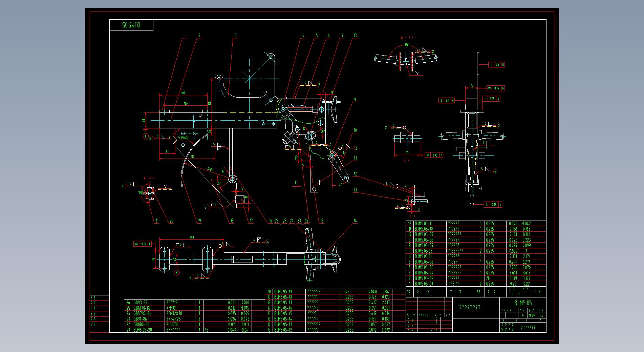This screenshot has height=352, width=644.
Task: Select the BJM5.05.01 part code cell
Action: pyautogui.click(x=423, y=256)
